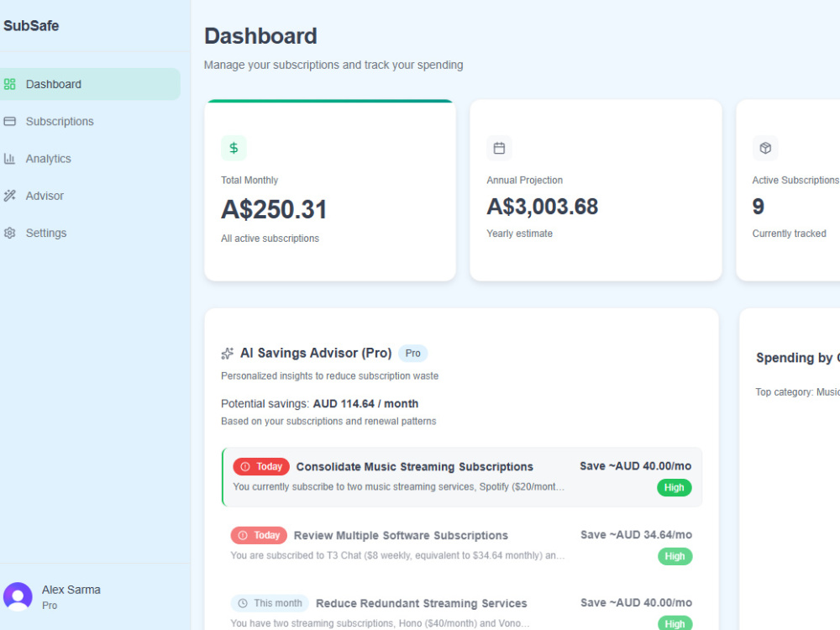
Task: Click the clock icon in This month badge
Action: (x=243, y=603)
